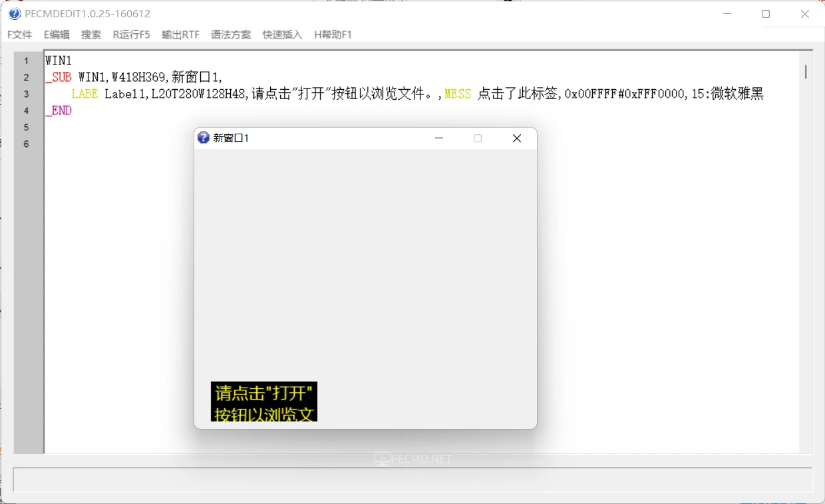This screenshot has height=504, width=825.
Task: Click line number 3 in the gutter
Action: (27, 94)
